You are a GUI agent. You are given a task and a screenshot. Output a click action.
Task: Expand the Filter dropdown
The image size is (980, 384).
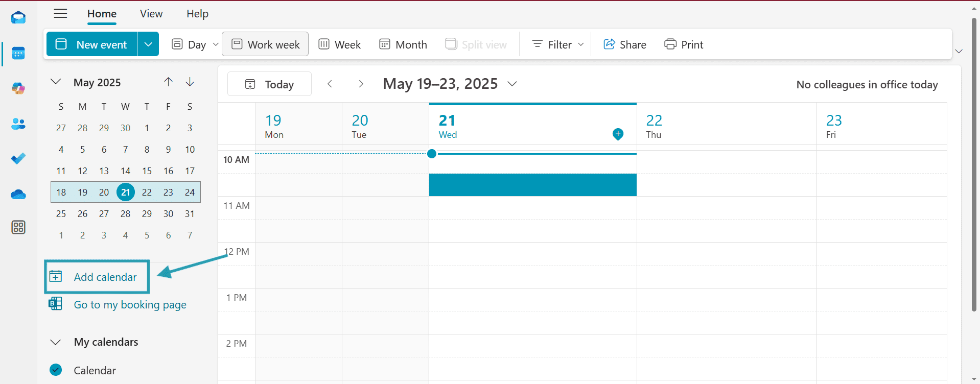558,44
